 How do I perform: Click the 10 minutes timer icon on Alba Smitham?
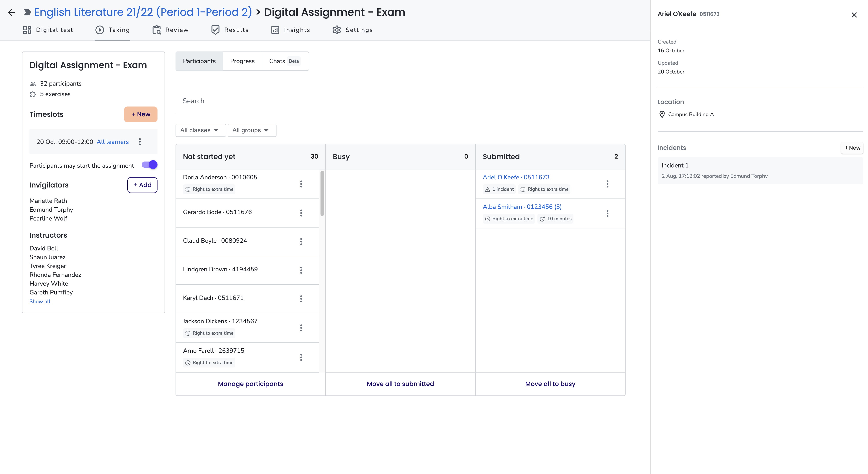[x=542, y=219]
